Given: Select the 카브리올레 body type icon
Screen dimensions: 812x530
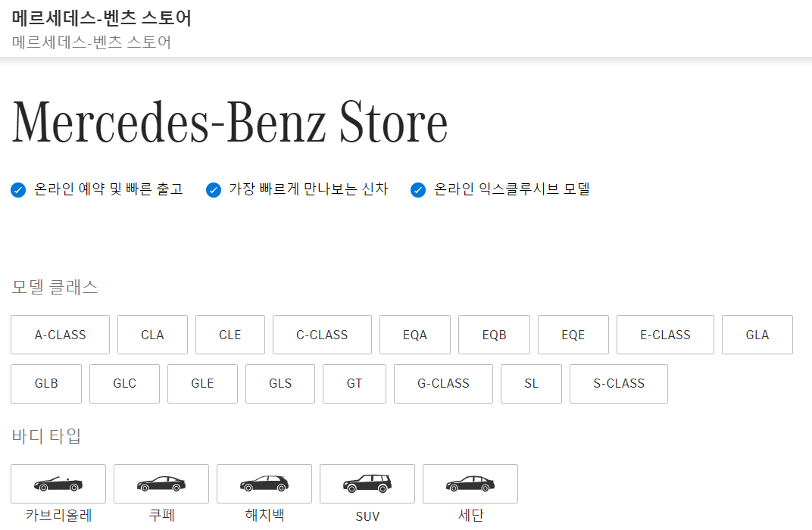Looking at the screenshot, I should click(58, 483).
